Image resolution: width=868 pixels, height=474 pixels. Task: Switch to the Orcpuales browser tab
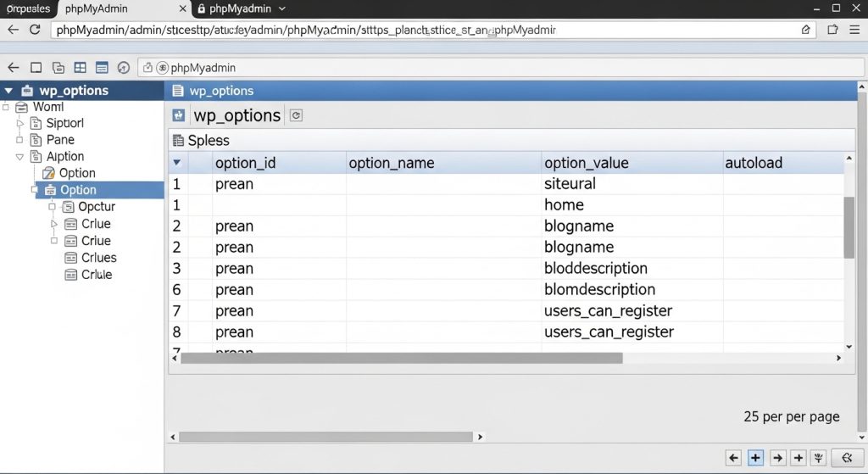point(28,8)
